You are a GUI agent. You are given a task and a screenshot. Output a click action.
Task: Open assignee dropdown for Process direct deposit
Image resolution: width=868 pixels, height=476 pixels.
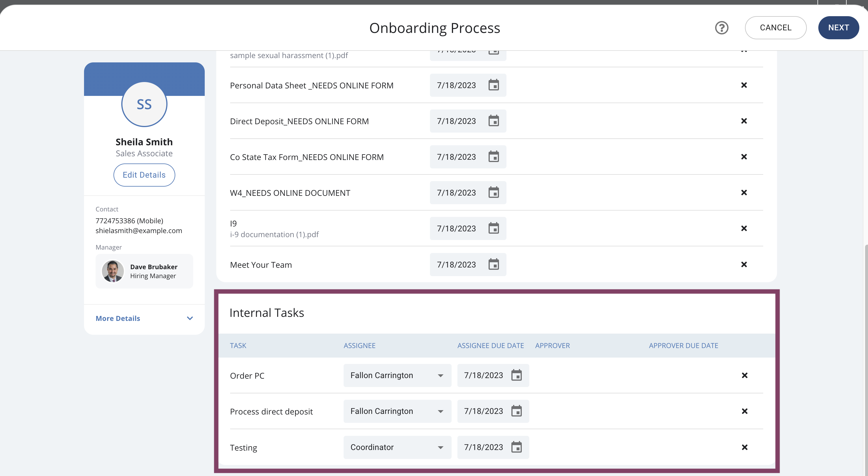(397, 411)
